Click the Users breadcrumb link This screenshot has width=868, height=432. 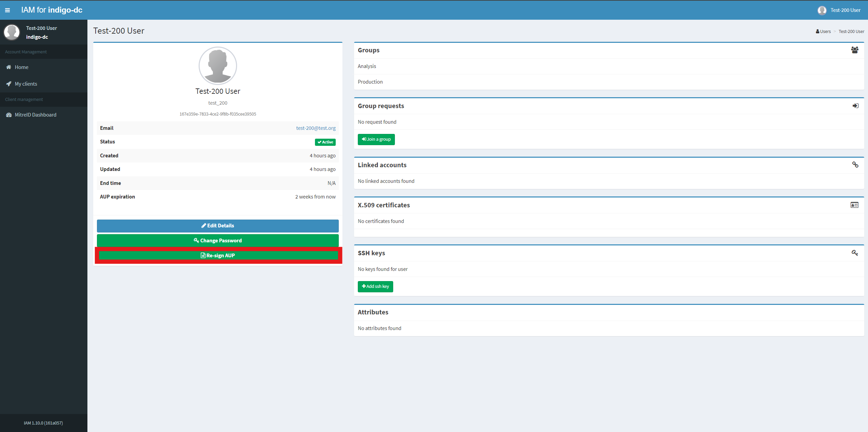pyautogui.click(x=824, y=32)
